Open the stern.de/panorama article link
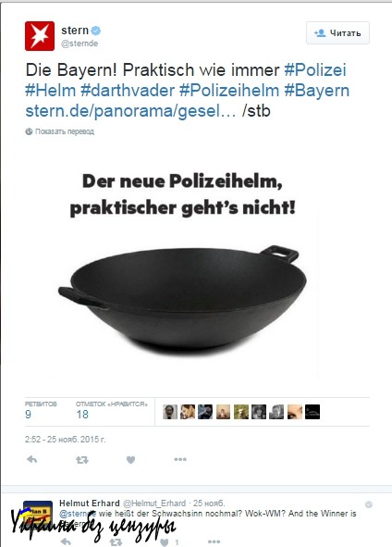This screenshot has width=392, height=547. (130, 111)
